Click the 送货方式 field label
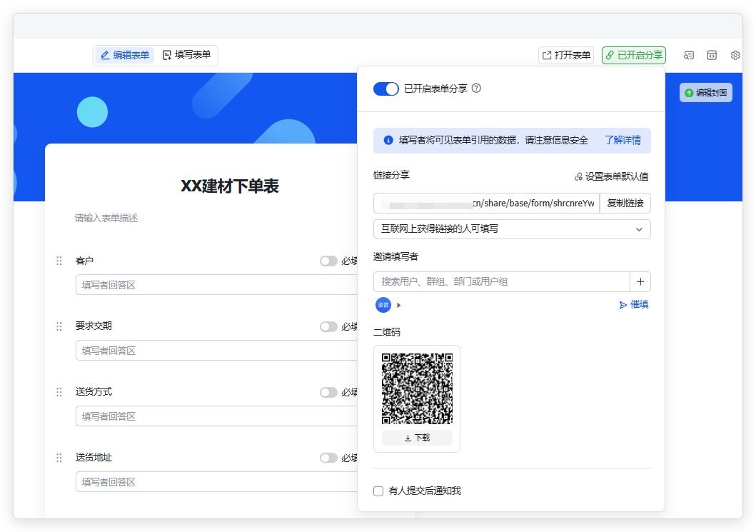Screen dimensions: 756x532 [x=94, y=391]
